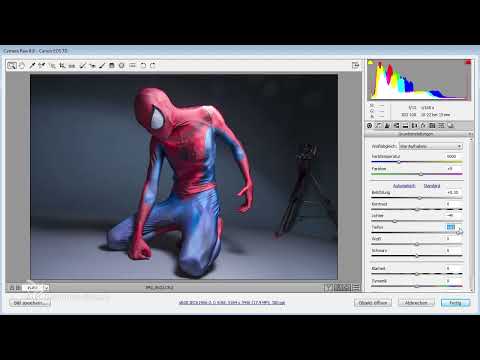
Task: Click the Standard link
Action: [x=432, y=186]
